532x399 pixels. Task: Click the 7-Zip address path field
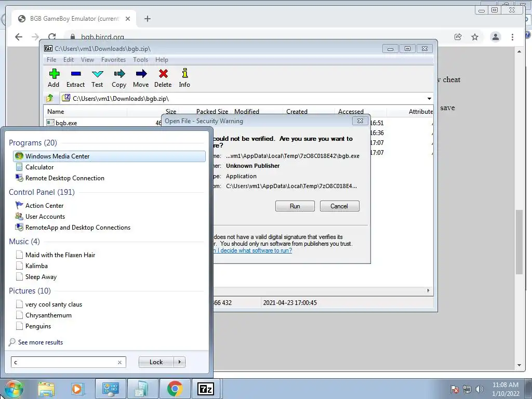point(243,98)
